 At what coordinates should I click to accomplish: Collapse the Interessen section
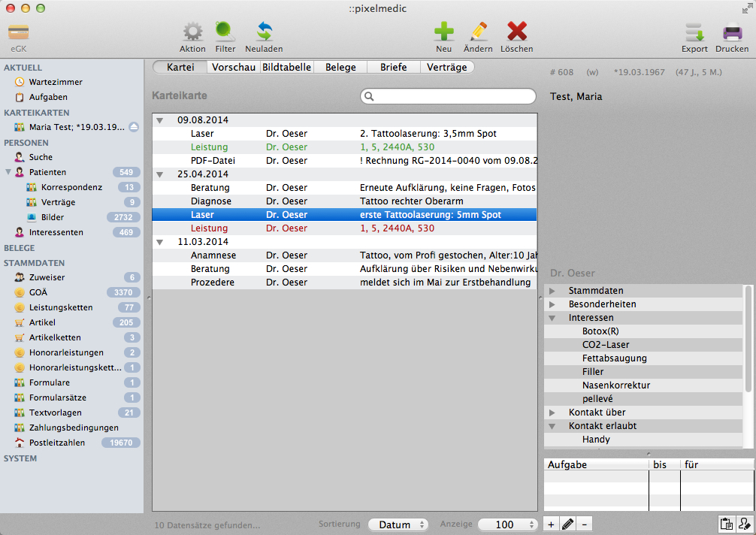point(552,318)
